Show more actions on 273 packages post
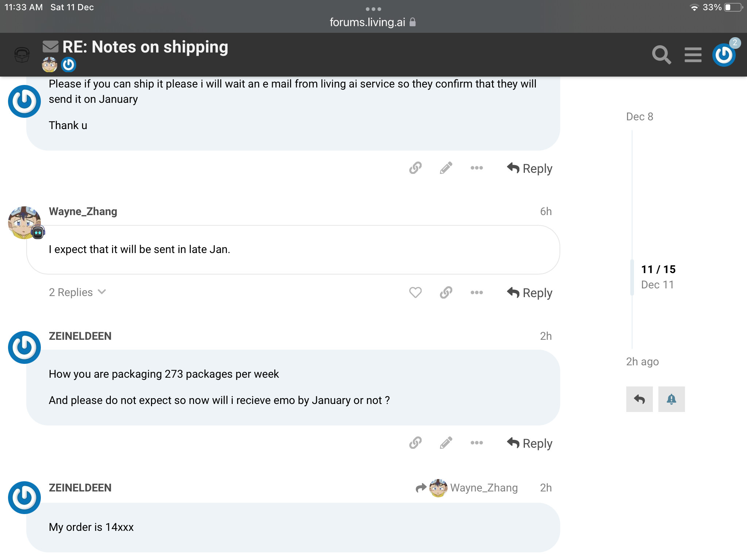Image resolution: width=747 pixels, height=560 pixels. (477, 443)
